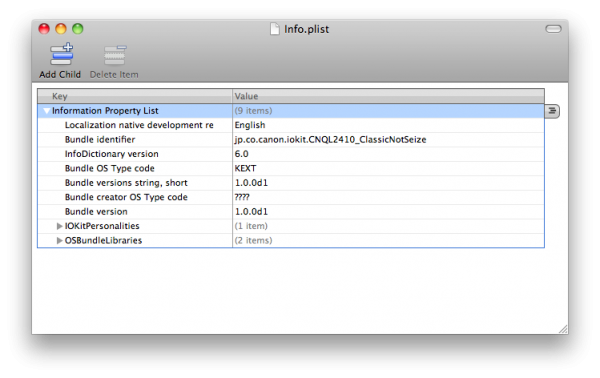Expand the OSBundleLibraries disclosure triangle
The width and height of the screenshot is (600, 378).
59,241
